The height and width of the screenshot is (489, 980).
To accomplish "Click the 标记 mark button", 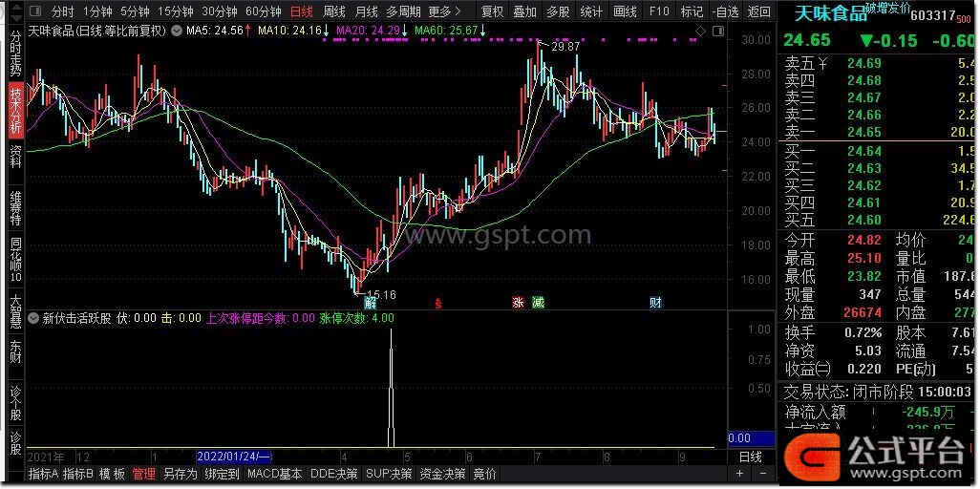I will point(692,11).
